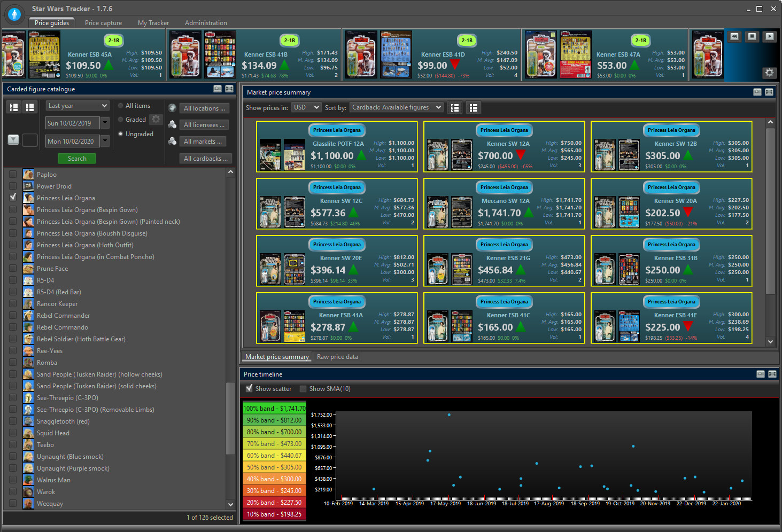Click the 100% band green swatch

click(x=274, y=408)
